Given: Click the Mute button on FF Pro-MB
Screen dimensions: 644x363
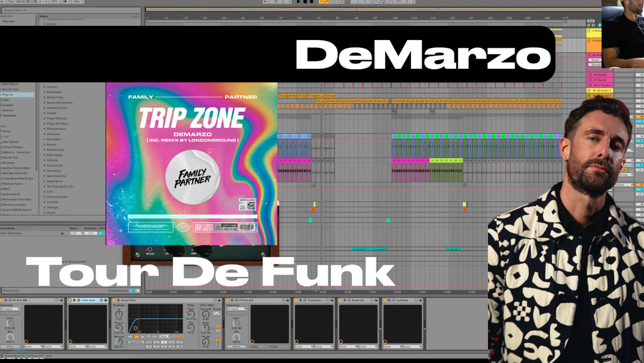Looking at the screenshot, I should 10,346.
